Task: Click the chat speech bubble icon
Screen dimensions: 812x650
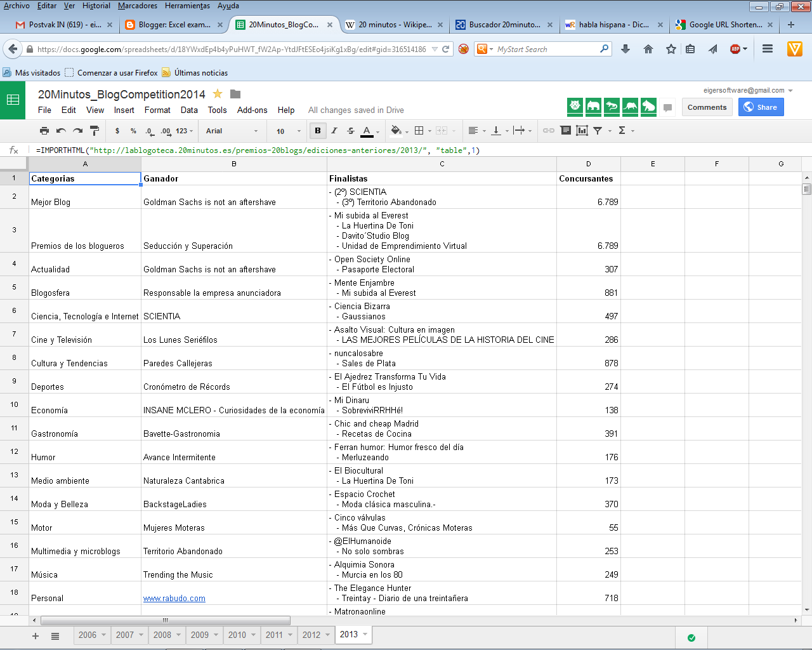Action: tap(667, 107)
